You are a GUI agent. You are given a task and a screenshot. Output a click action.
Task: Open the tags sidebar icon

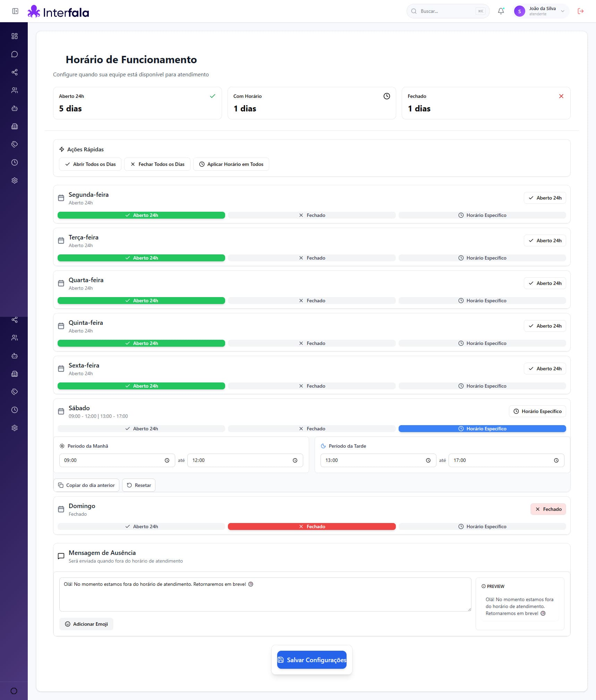pyautogui.click(x=15, y=144)
